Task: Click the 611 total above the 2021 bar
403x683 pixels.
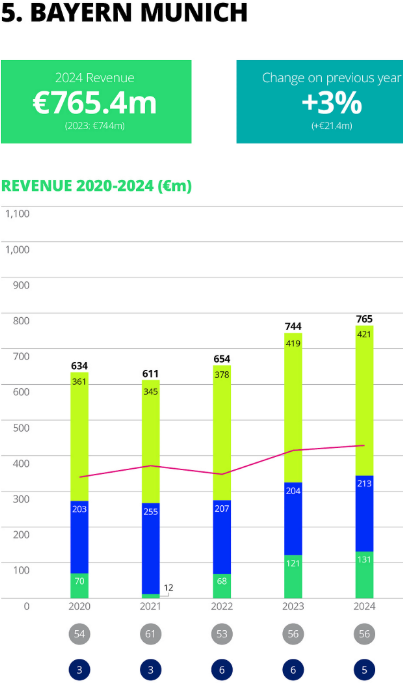Action: click(150, 373)
